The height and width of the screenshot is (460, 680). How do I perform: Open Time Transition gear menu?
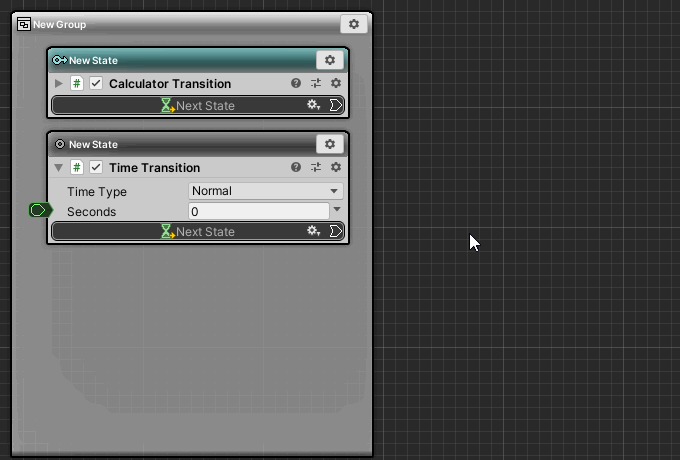tap(336, 168)
